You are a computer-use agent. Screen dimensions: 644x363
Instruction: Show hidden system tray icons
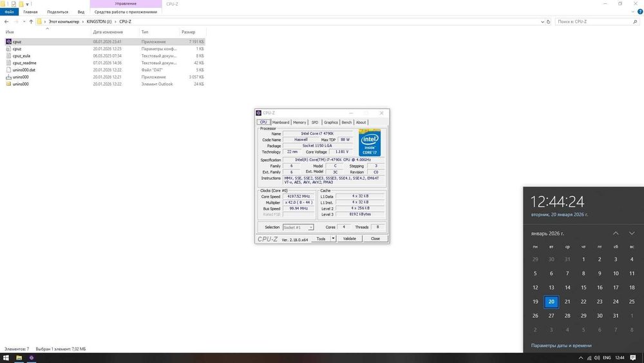click(581, 358)
